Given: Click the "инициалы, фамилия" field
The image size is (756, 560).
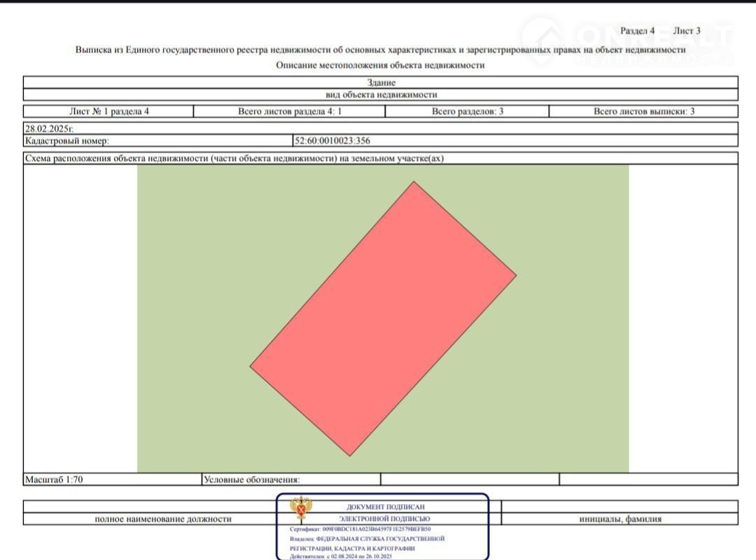Looking at the screenshot, I should click(620, 519).
